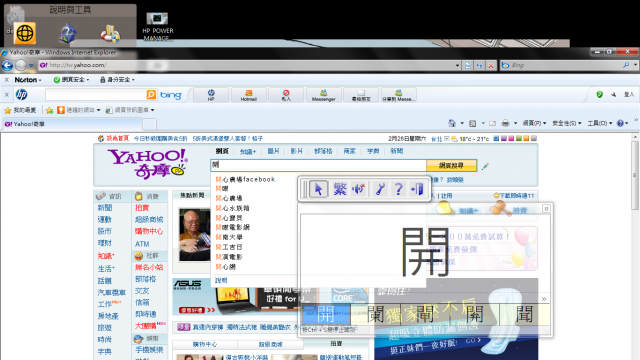Click the exit door icon in handwriting toolbar
Screen dimensions: 640x360
[x=417, y=189]
